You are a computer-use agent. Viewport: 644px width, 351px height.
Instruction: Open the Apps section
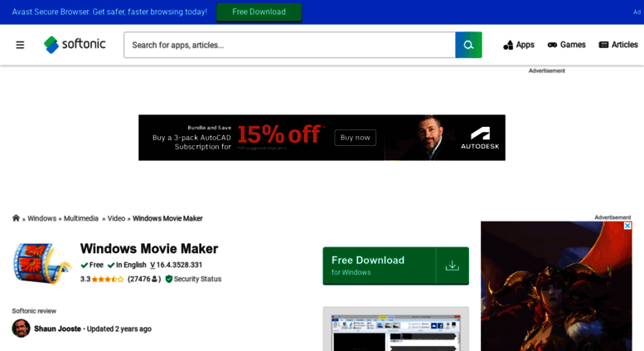click(x=519, y=45)
